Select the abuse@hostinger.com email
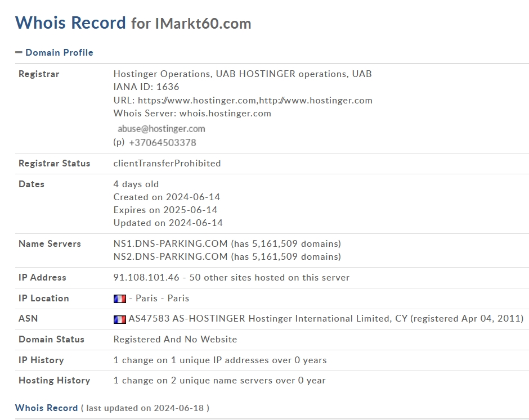This screenshot has width=529, height=420. (x=162, y=129)
